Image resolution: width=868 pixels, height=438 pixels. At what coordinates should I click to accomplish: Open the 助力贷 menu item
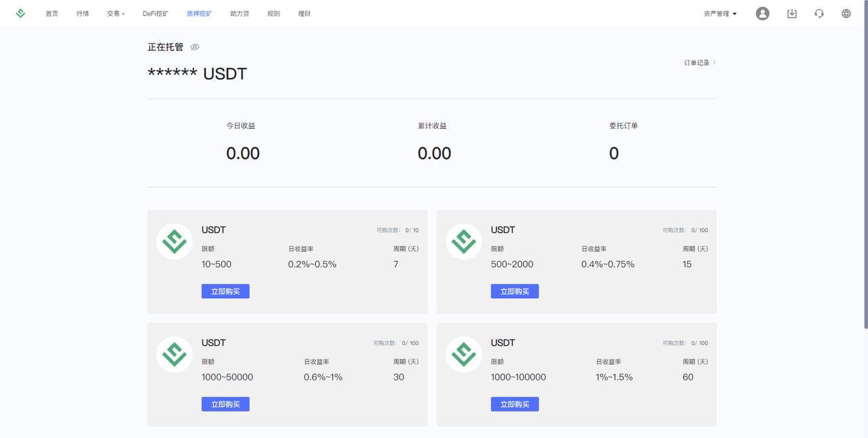coord(239,14)
